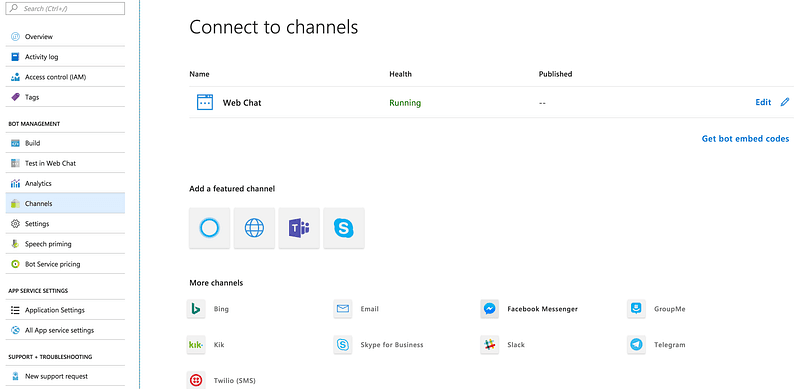This screenshot has width=800, height=389.
Task: Click the All App service settings icon
Action: 15,330
